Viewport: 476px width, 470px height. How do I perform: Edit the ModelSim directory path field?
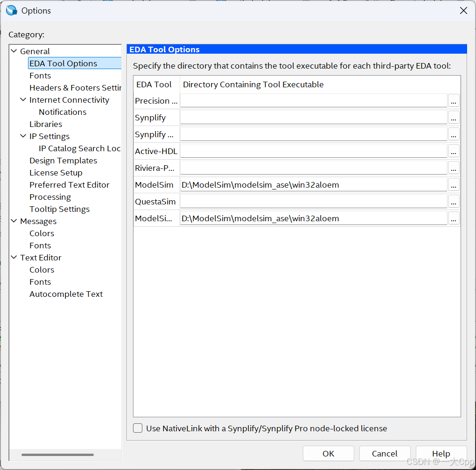pyautogui.click(x=314, y=185)
